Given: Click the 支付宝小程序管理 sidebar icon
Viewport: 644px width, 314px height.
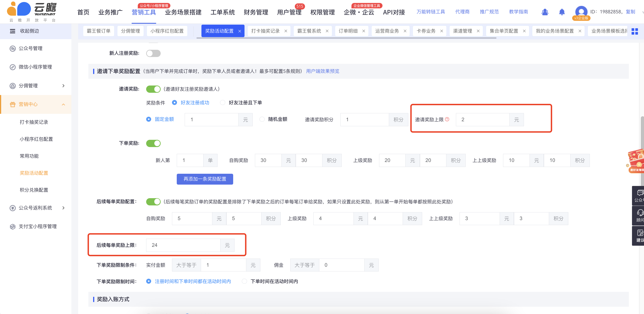Looking at the screenshot, I should [12, 226].
